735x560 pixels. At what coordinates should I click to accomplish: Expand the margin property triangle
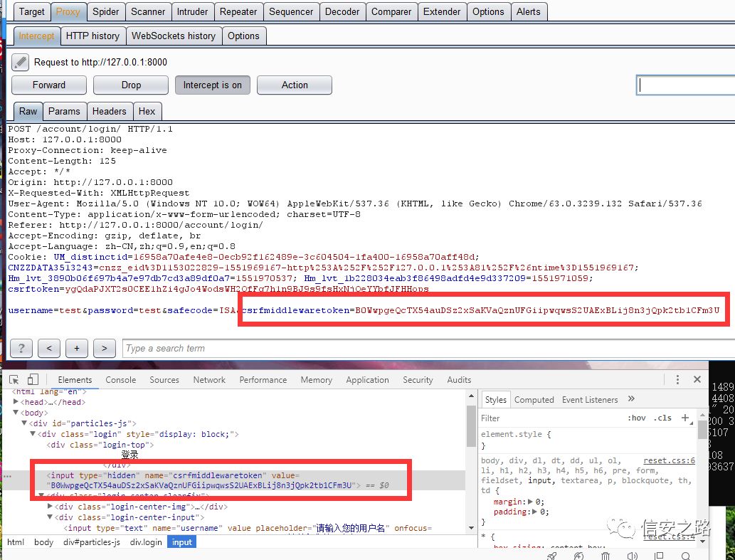pyautogui.click(x=531, y=502)
